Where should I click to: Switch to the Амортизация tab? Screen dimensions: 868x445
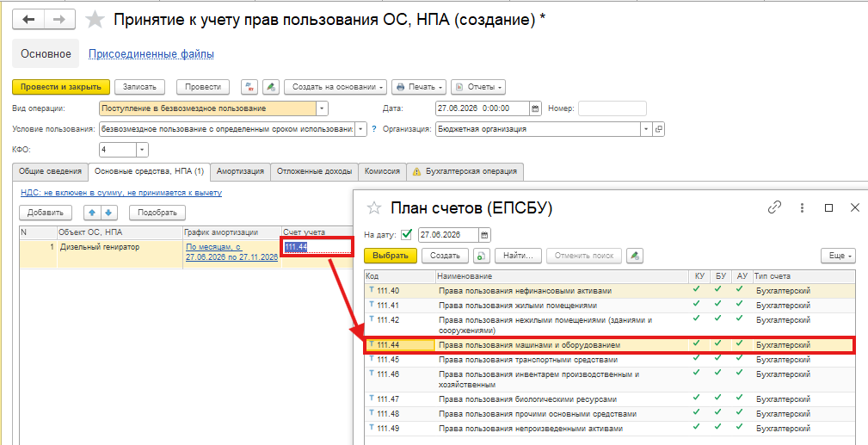coord(240,171)
